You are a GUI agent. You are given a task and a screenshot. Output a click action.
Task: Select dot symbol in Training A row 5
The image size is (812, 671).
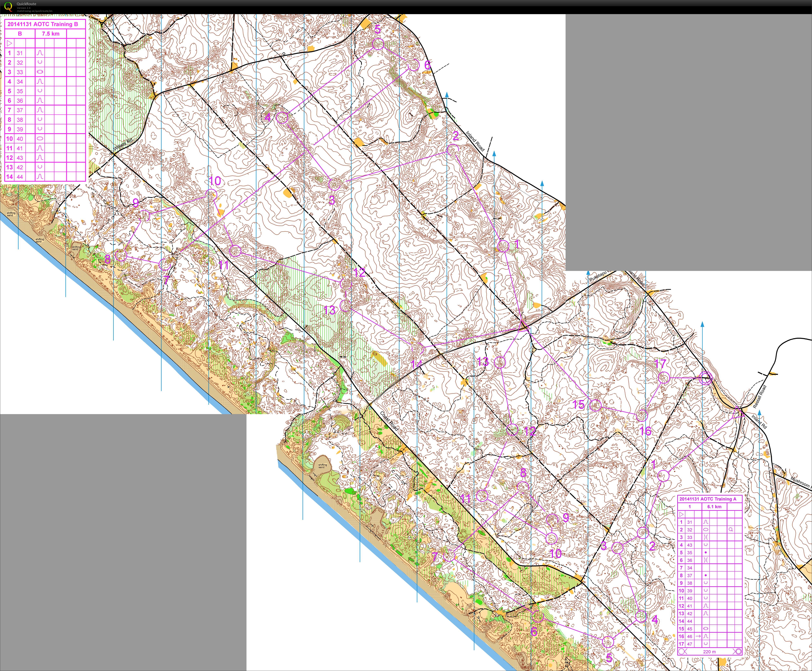click(706, 552)
